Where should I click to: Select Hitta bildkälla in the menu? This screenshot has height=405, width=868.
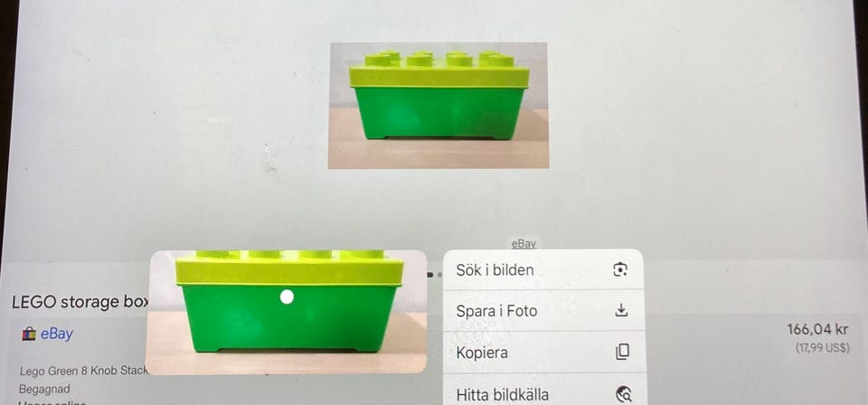coord(544,391)
